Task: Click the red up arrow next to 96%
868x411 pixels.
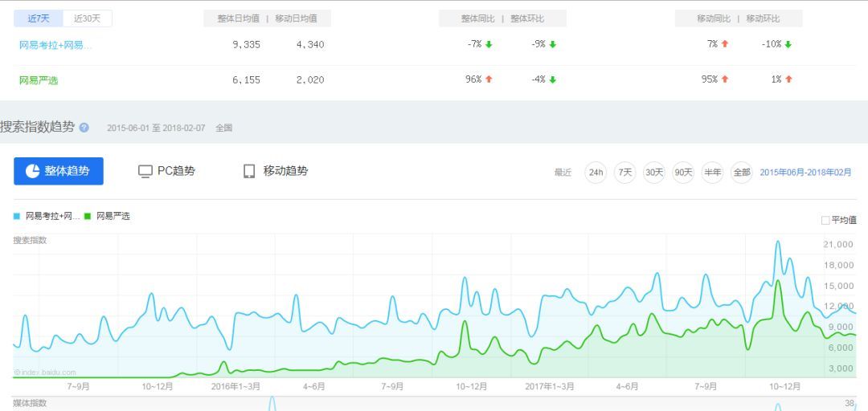Action: point(489,79)
